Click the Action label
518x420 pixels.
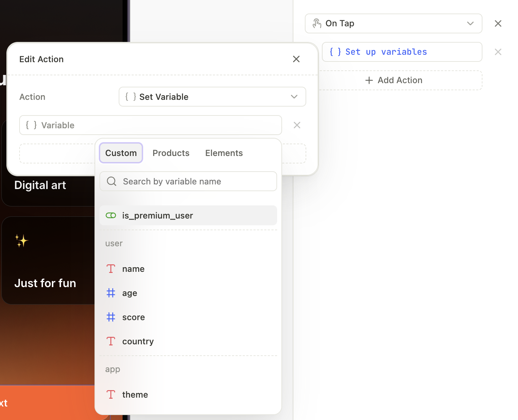coord(32,97)
